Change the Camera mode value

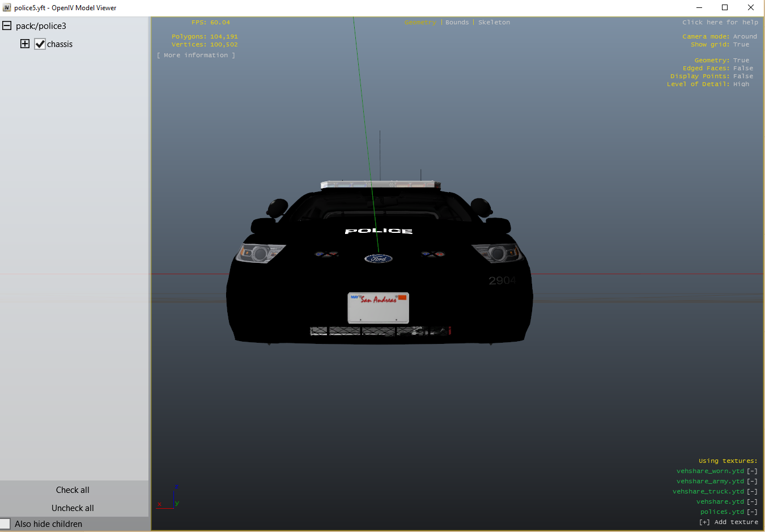coord(745,37)
